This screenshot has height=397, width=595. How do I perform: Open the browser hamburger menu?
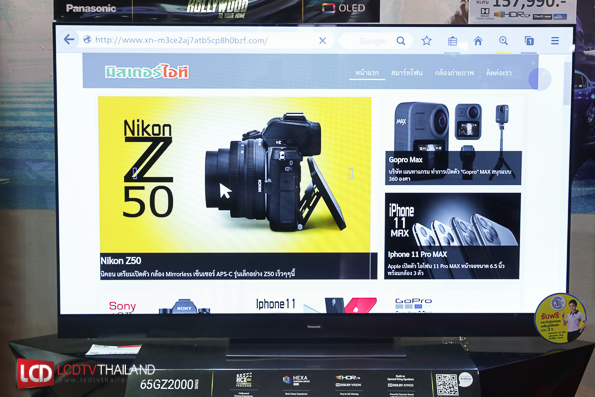[555, 41]
